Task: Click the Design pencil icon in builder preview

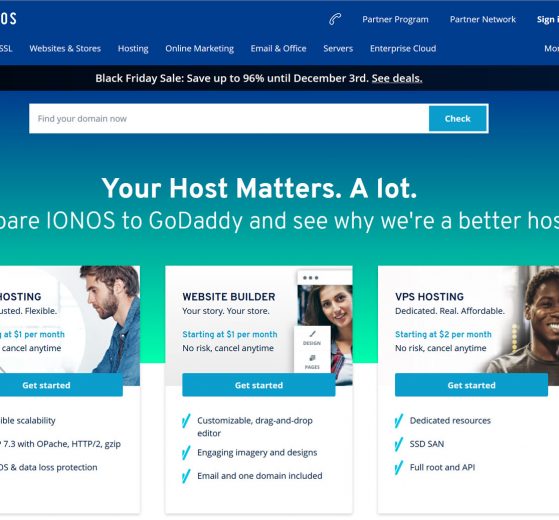Action: click(x=312, y=334)
